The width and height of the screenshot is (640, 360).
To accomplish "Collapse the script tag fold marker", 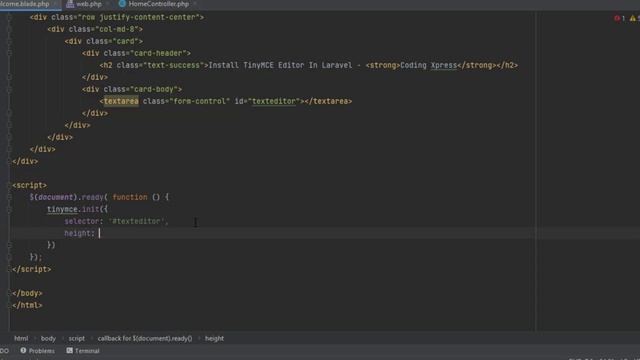I will (x=9, y=185).
